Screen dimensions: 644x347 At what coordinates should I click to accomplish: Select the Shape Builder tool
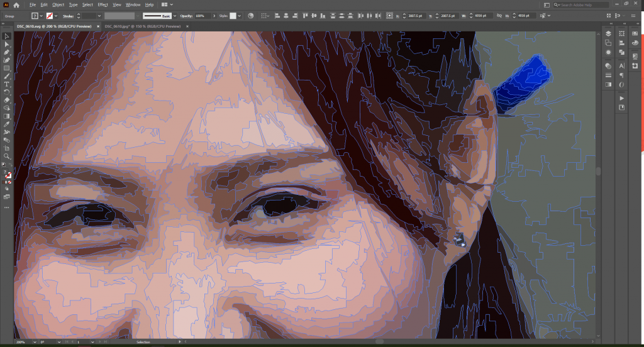point(6,108)
